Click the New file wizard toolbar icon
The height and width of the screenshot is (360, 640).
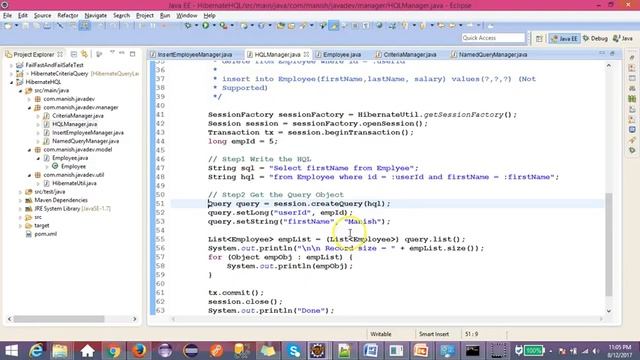click(7, 26)
